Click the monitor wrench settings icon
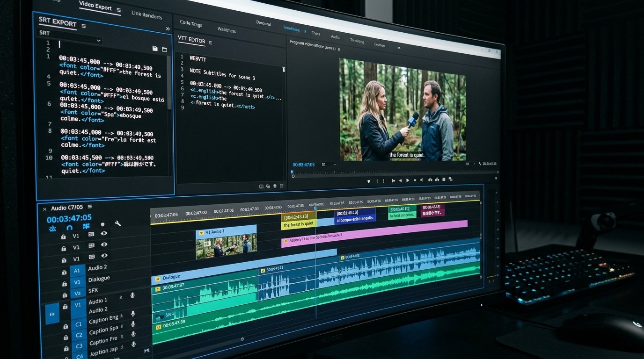Image resolution: width=644 pixels, height=359 pixels. click(479, 164)
